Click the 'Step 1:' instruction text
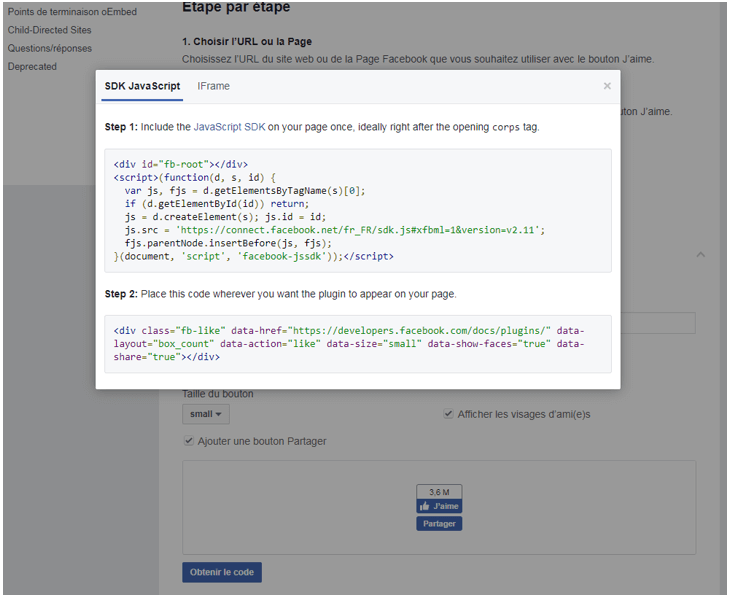Image resolution: width=730 pixels, height=598 pixels. coord(322,127)
